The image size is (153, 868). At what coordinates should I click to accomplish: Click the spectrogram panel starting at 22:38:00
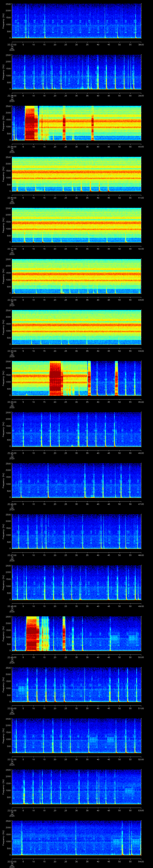click(77, 72)
